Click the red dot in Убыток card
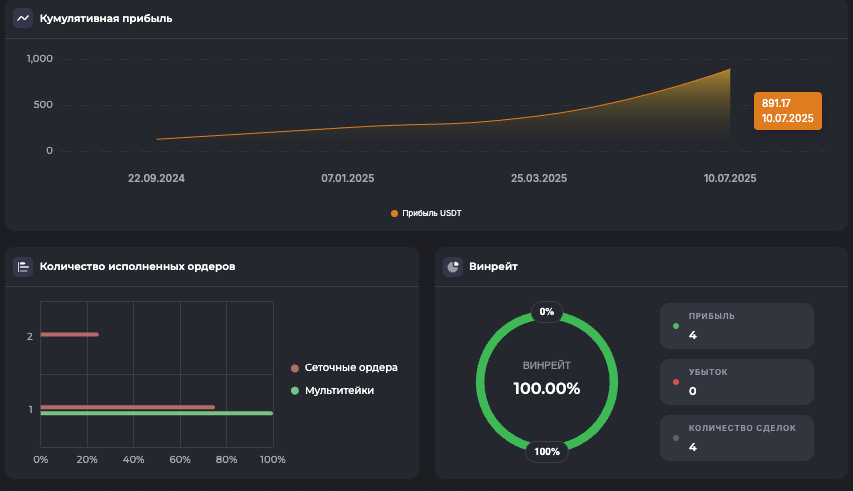Image resolution: width=853 pixels, height=491 pixels. tap(676, 382)
